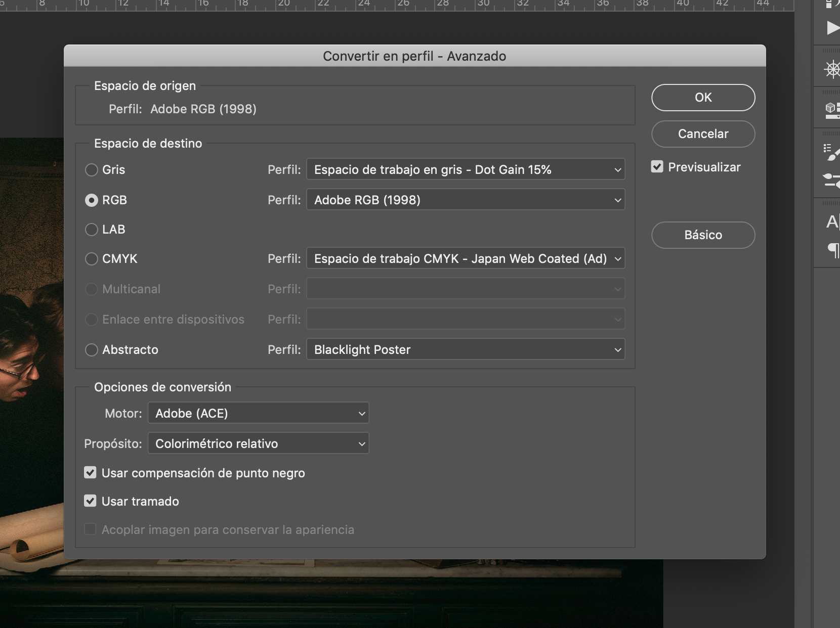Screen dimensions: 840x628
Task: Click the OK button
Action: tap(703, 98)
